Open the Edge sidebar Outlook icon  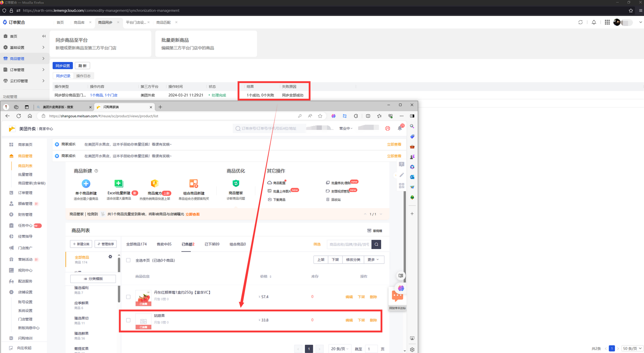(x=412, y=177)
